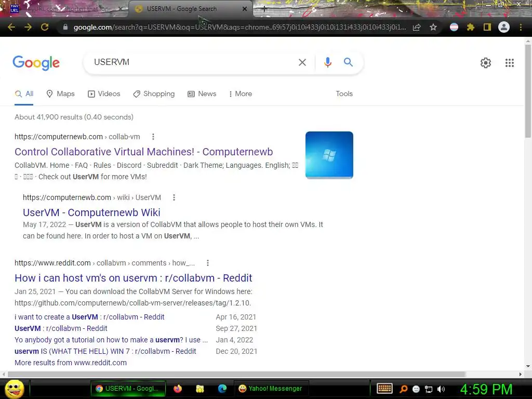This screenshot has height=399, width=532.
Task: Submit search with the magnifier icon
Action: click(x=349, y=62)
